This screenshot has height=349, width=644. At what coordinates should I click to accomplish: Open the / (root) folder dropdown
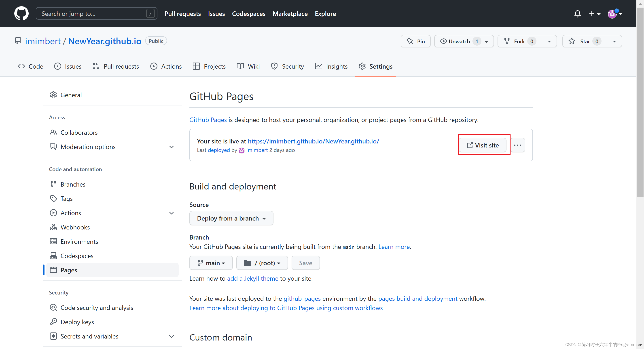(x=262, y=263)
